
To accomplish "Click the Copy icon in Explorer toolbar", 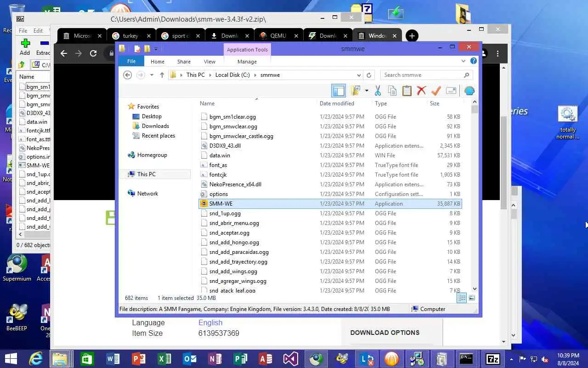I will pos(392,91).
